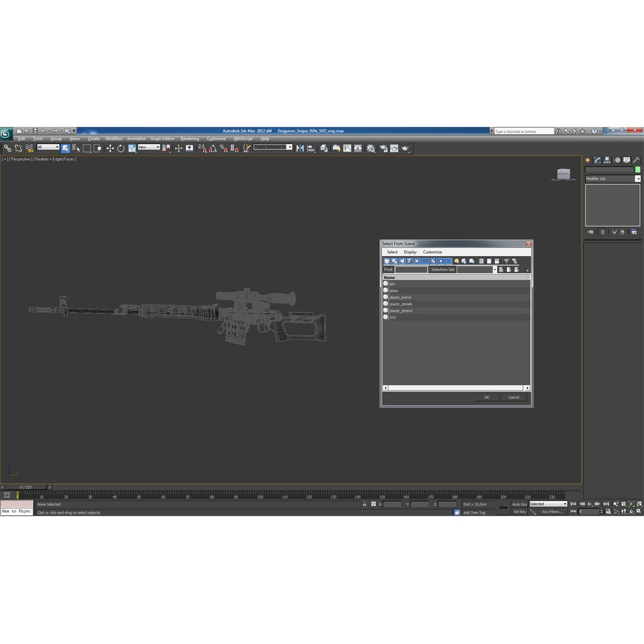644x644 pixels.
Task: Activate the Select Object tool
Action: [x=66, y=148]
